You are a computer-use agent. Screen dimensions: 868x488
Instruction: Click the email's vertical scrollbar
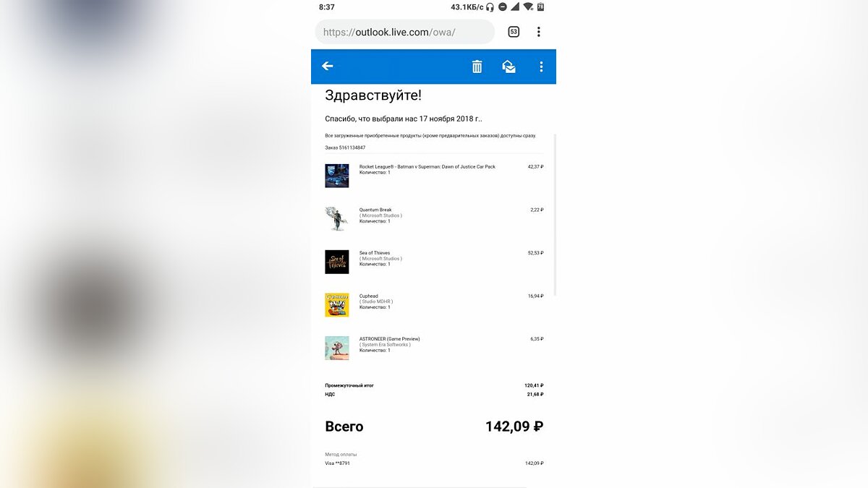(x=556, y=215)
